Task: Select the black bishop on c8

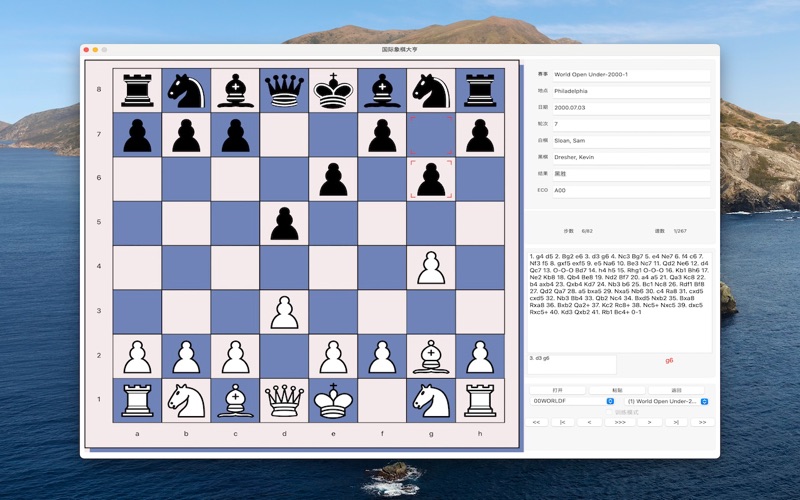Action: [235, 90]
